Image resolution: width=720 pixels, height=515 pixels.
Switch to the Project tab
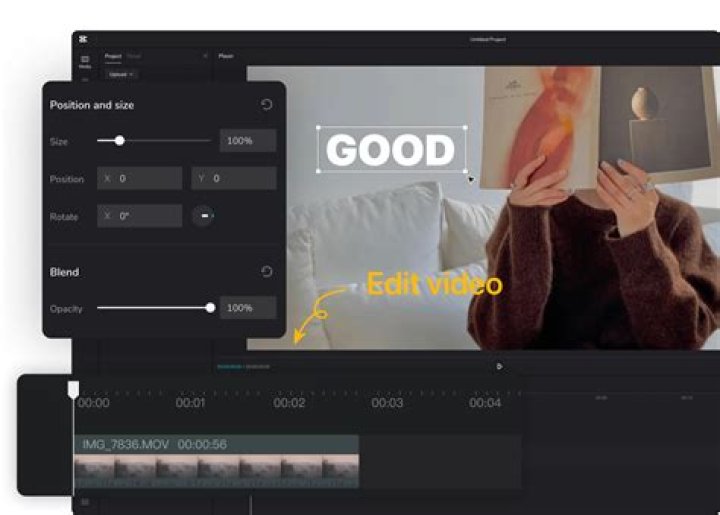(x=113, y=56)
